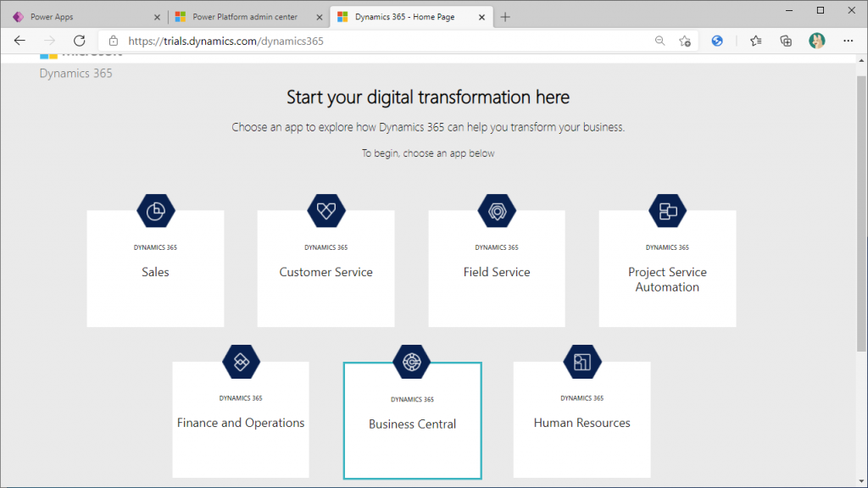Close the Dynamics 365 Home Page tab
The image size is (868, 488).
[x=481, y=17]
